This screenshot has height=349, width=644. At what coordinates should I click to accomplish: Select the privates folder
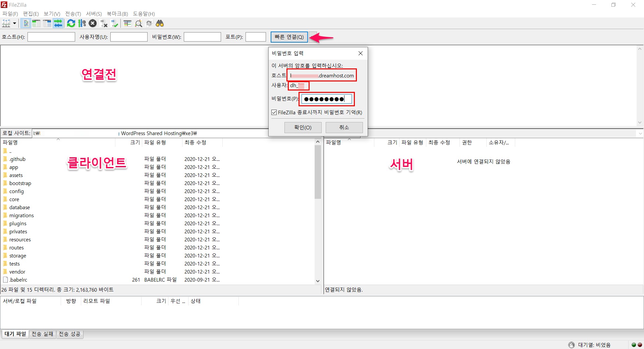click(x=18, y=232)
